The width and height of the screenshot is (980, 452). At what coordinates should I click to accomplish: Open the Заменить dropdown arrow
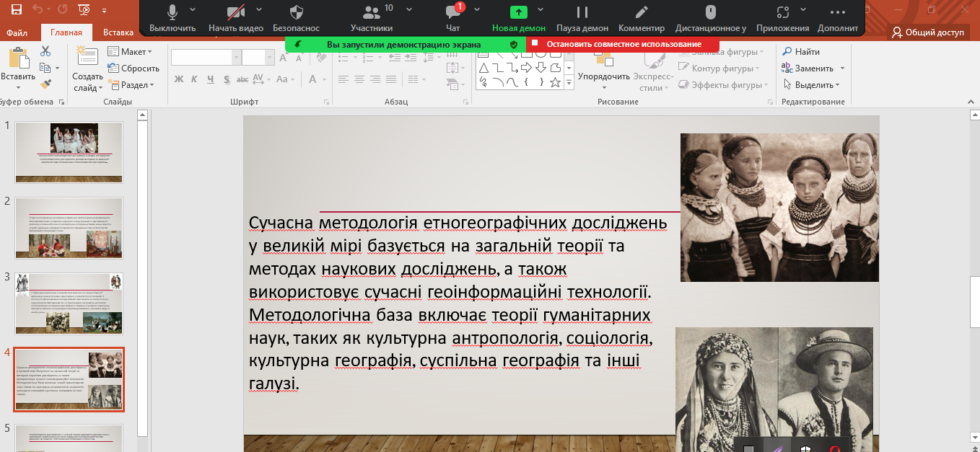(842, 68)
